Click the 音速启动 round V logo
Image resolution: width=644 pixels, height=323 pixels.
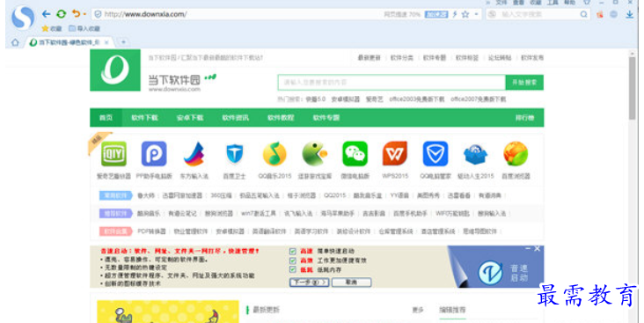(x=490, y=272)
